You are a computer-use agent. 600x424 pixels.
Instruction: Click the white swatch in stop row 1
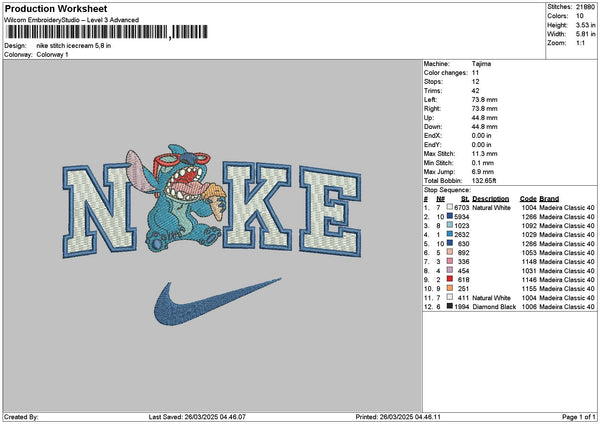450,207
